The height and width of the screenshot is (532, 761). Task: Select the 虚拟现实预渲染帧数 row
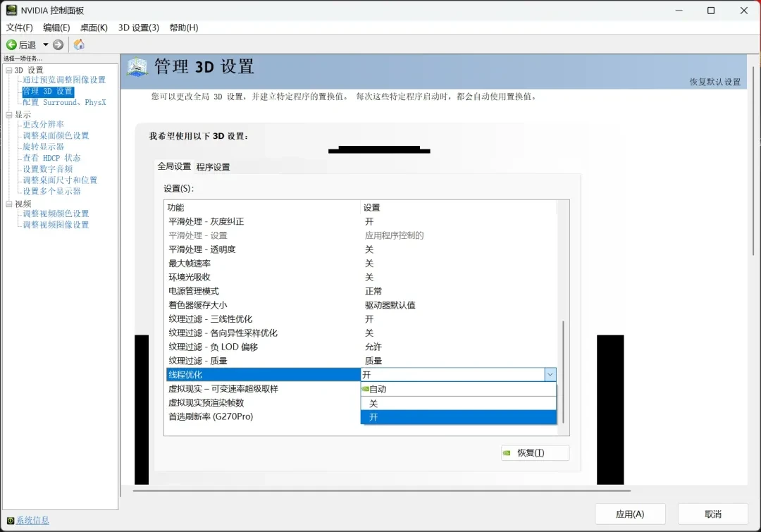[263, 403]
